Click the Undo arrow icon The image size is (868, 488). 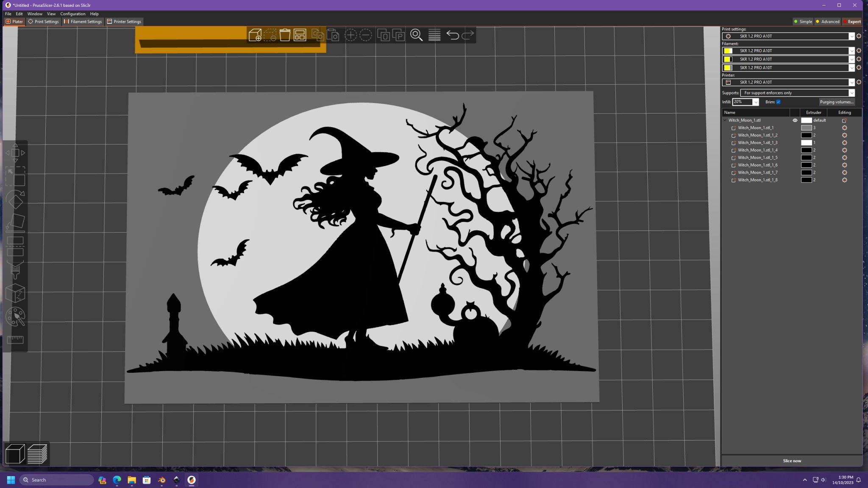pyautogui.click(x=452, y=35)
